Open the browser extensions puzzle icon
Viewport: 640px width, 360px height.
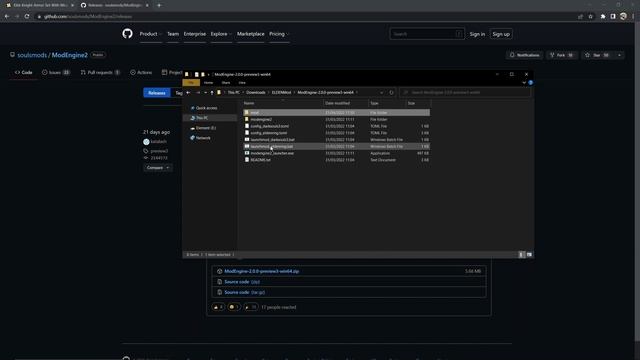pyautogui.click(x=602, y=16)
